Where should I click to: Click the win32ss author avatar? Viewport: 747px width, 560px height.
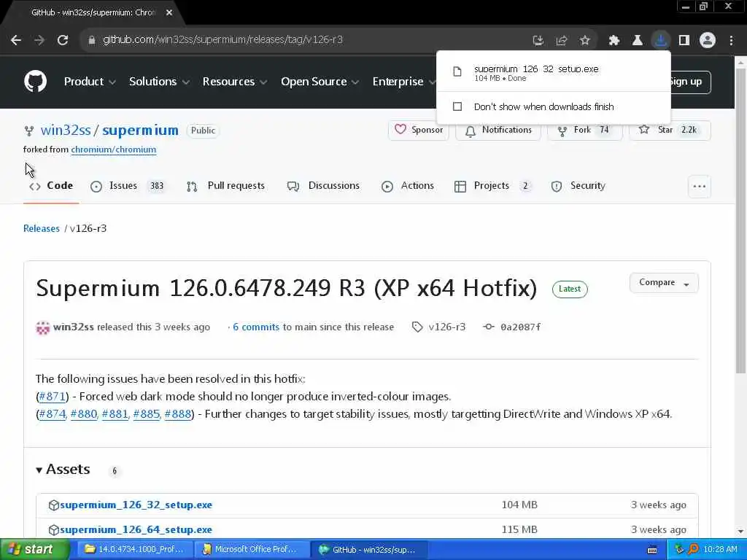point(43,327)
